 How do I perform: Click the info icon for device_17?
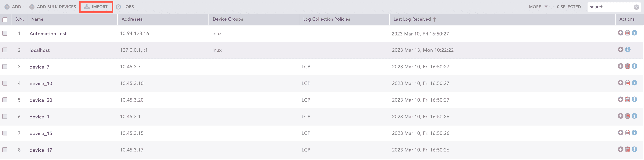(635, 149)
